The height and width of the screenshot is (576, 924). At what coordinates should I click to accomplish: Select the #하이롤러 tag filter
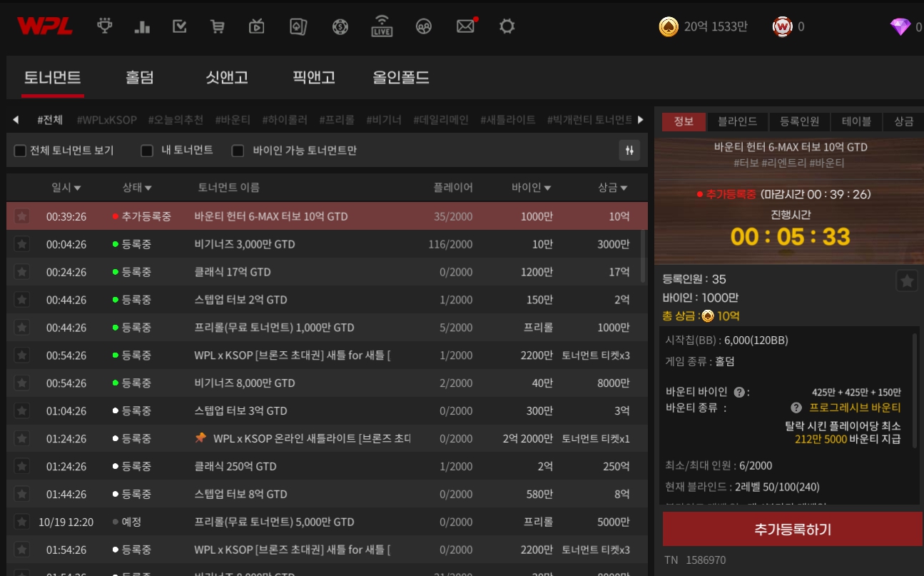point(285,119)
